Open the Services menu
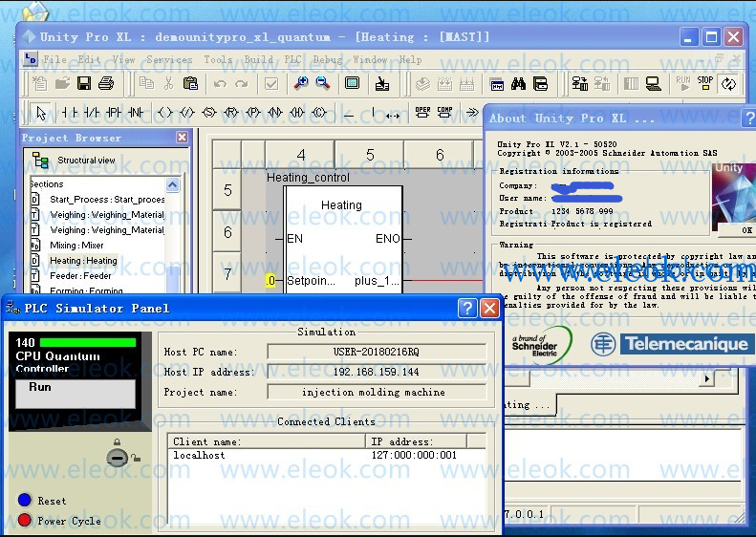Screen dimensions: 756x537 point(169,60)
